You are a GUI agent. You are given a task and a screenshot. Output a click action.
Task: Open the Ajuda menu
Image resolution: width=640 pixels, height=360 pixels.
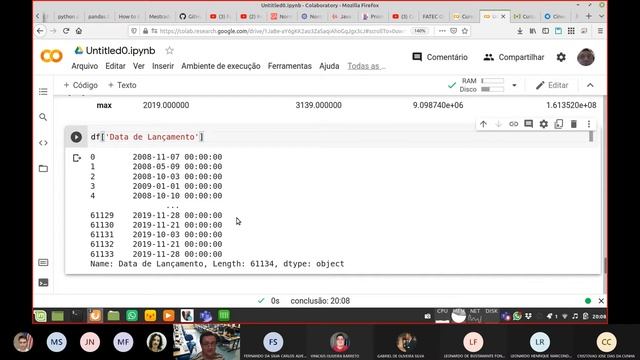[329, 66]
